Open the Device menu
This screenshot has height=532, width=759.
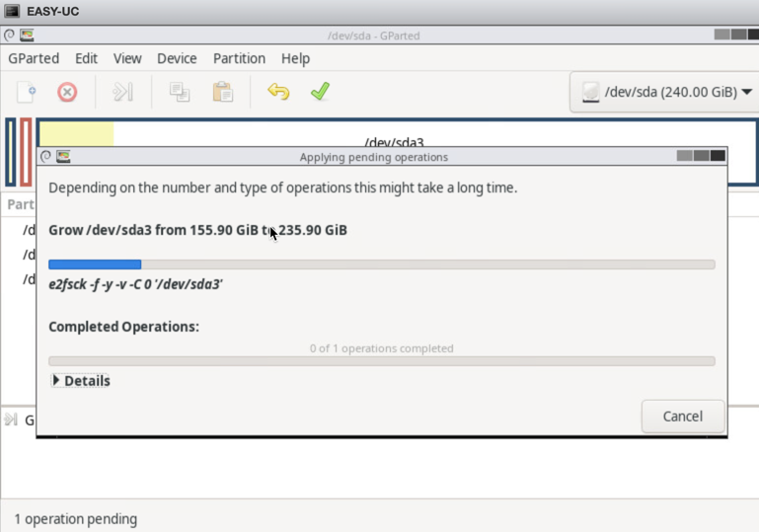coord(177,58)
